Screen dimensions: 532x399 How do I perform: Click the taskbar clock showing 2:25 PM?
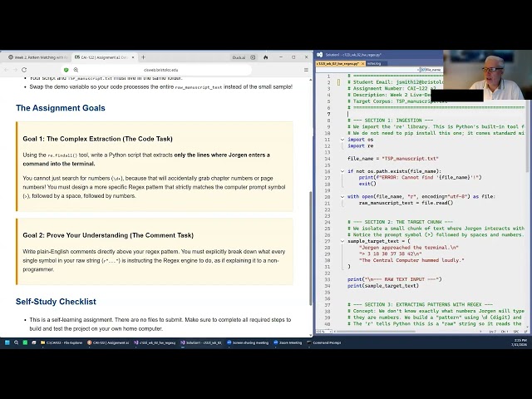tap(520, 342)
